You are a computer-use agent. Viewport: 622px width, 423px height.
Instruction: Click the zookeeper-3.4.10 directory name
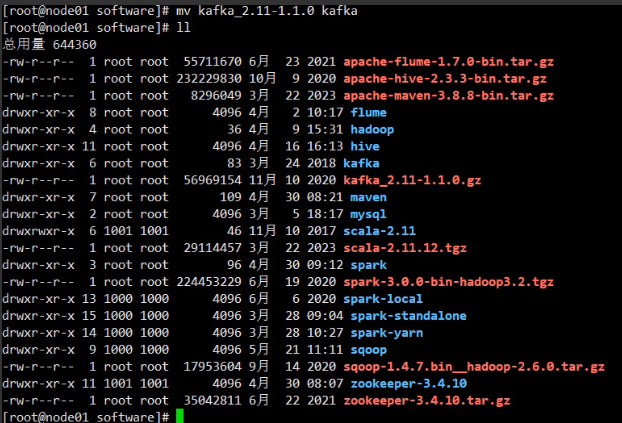409,384
